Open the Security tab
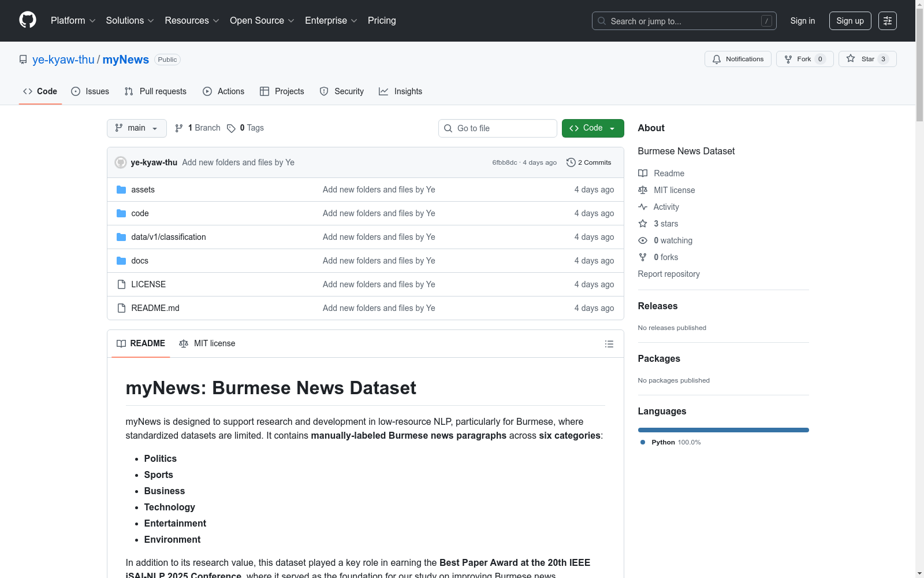 (x=342, y=91)
